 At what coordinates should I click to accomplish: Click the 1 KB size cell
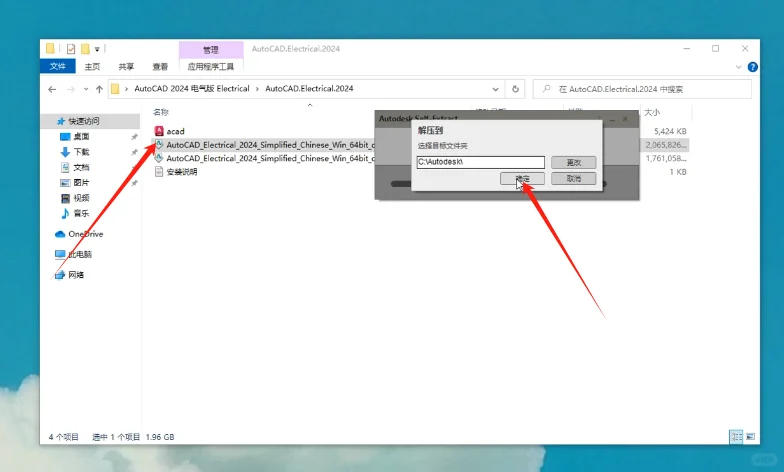[678, 172]
